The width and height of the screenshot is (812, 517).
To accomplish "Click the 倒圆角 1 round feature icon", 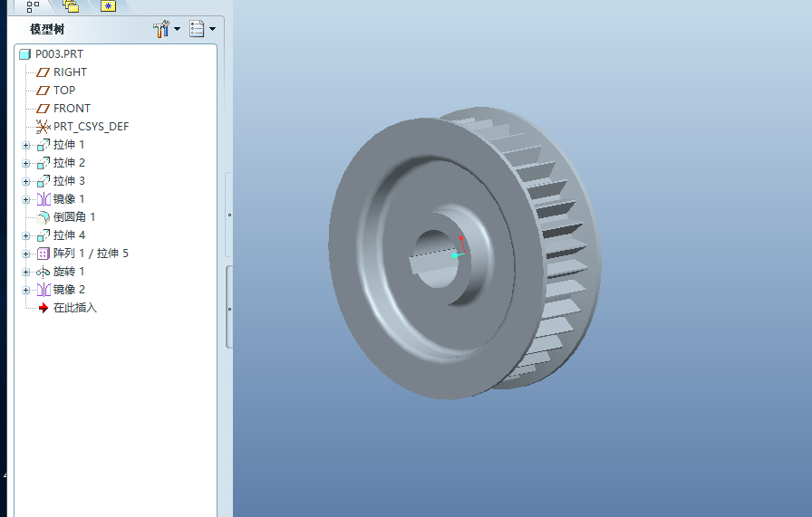I will coord(43,217).
